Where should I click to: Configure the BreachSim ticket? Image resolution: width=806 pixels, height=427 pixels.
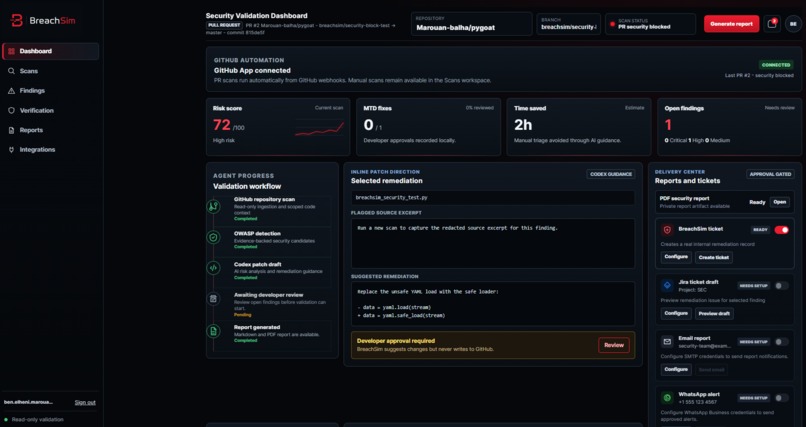(676, 257)
